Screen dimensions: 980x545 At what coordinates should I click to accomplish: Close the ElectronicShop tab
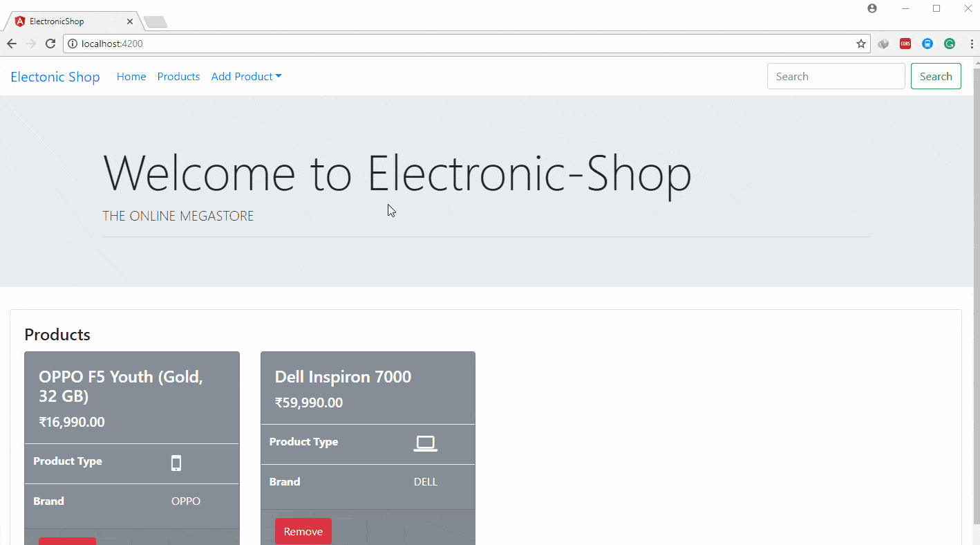(129, 21)
